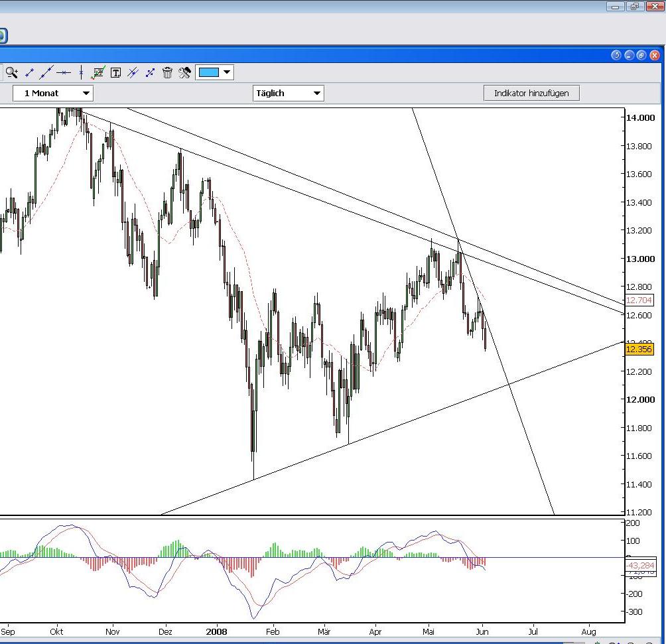Open the '1 Monat' time range dropdown
The width and height of the screenshot is (666, 644).
(x=53, y=93)
